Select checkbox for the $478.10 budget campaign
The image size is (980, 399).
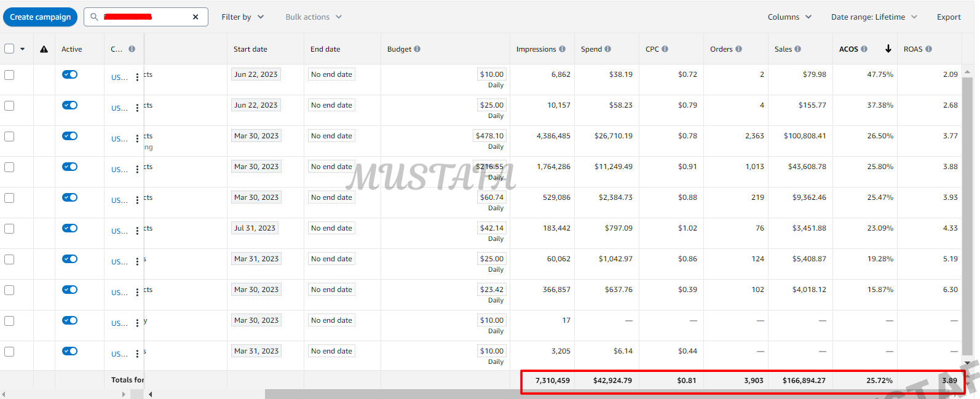(9, 136)
